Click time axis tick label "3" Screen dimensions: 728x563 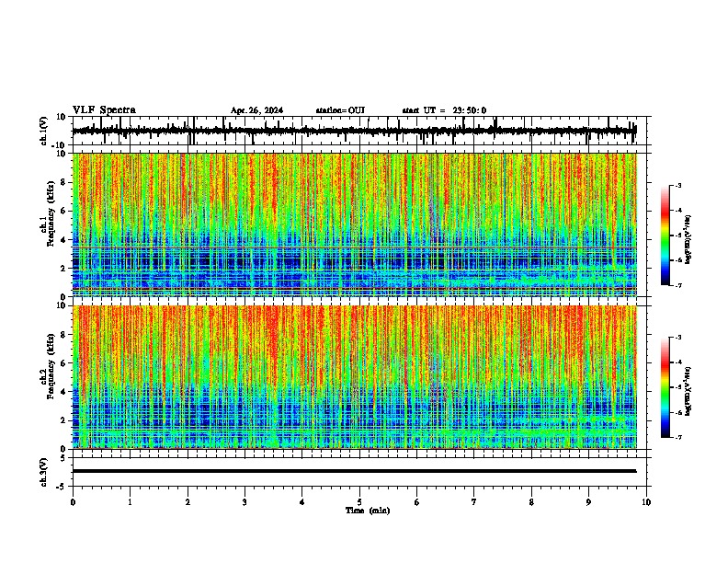(x=245, y=502)
